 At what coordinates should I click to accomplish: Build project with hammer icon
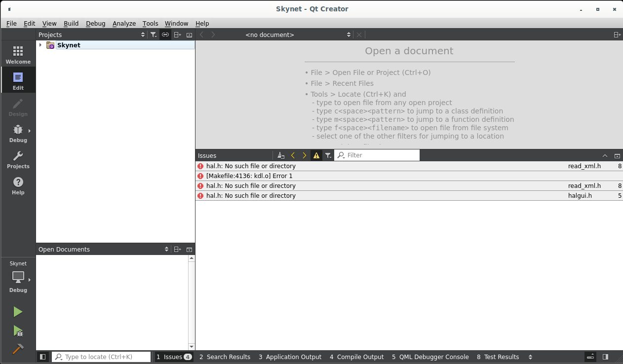point(18,349)
